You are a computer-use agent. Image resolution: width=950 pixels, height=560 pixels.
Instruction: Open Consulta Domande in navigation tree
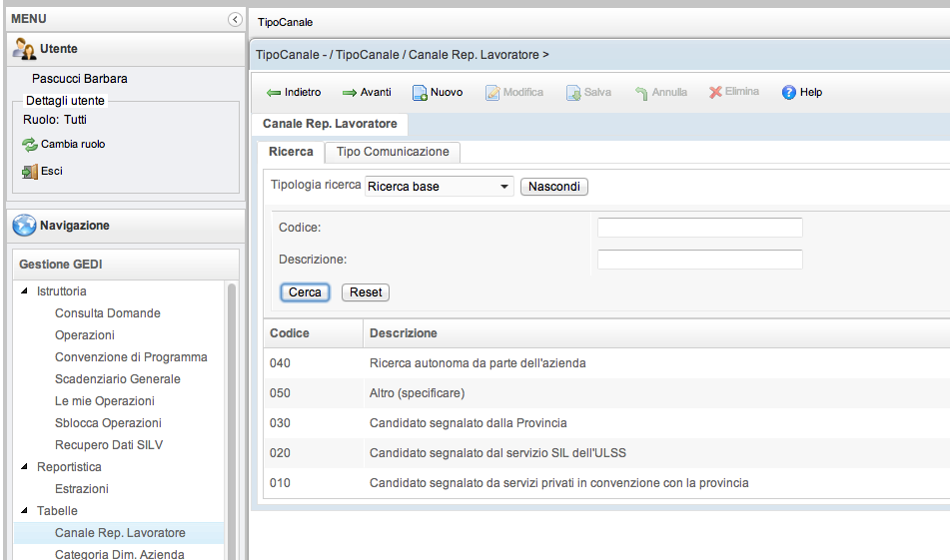[x=108, y=313]
